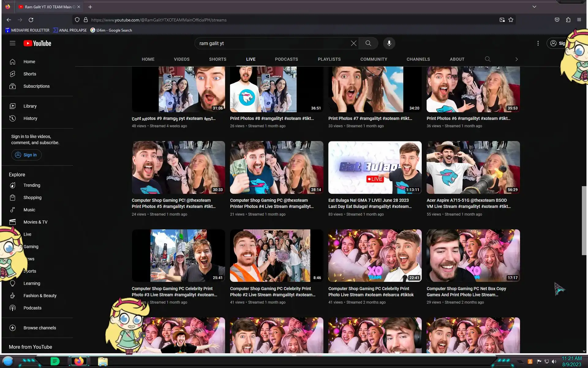This screenshot has width=588, height=368.
Task: Click the search magnifier button
Action: [368, 43]
